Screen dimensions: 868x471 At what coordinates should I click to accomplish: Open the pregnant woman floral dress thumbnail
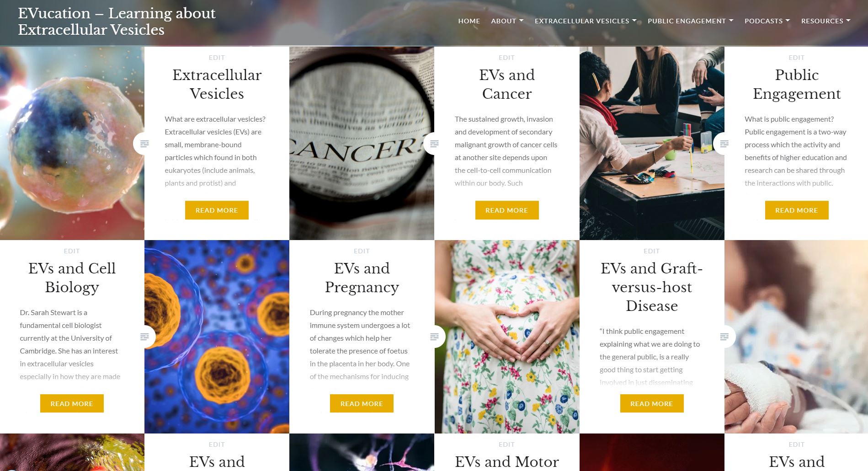(507, 337)
